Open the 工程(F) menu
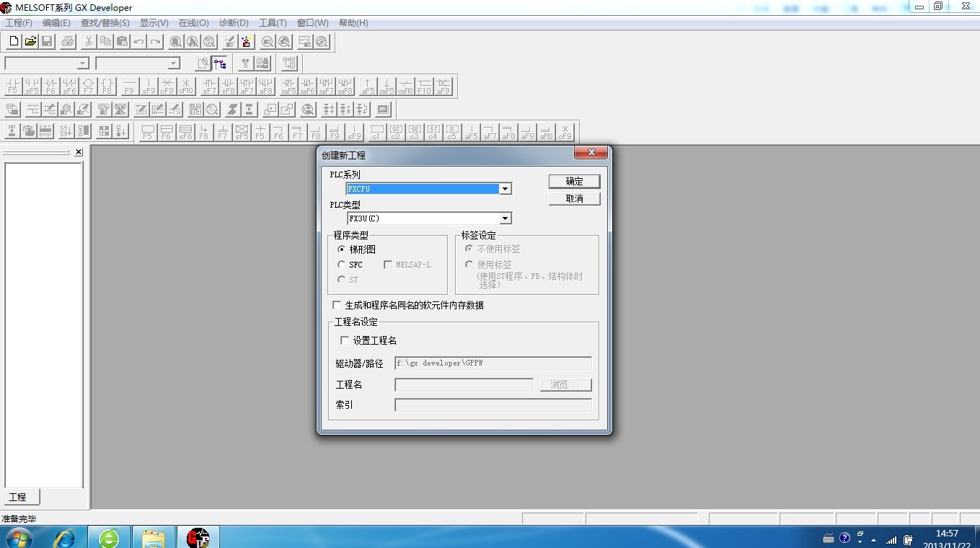The width and height of the screenshot is (980, 548). (x=19, y=23)
